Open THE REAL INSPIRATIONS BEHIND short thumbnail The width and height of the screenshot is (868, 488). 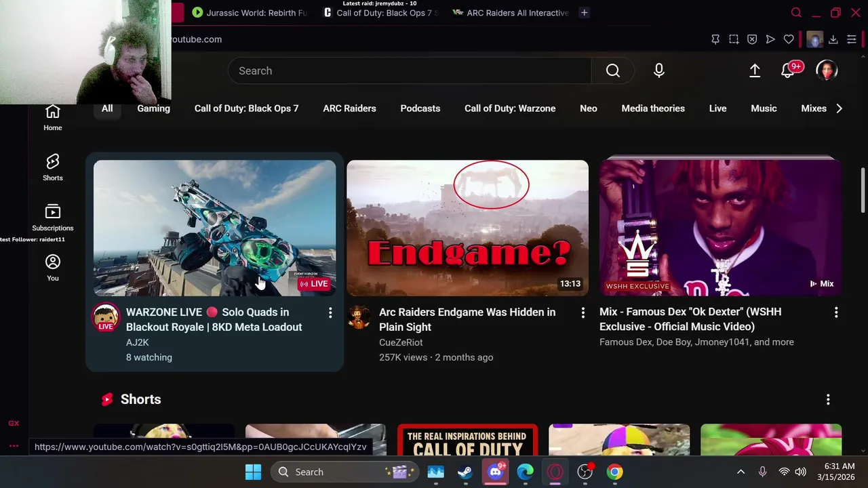pyautogui.click(x=467, y=440)
